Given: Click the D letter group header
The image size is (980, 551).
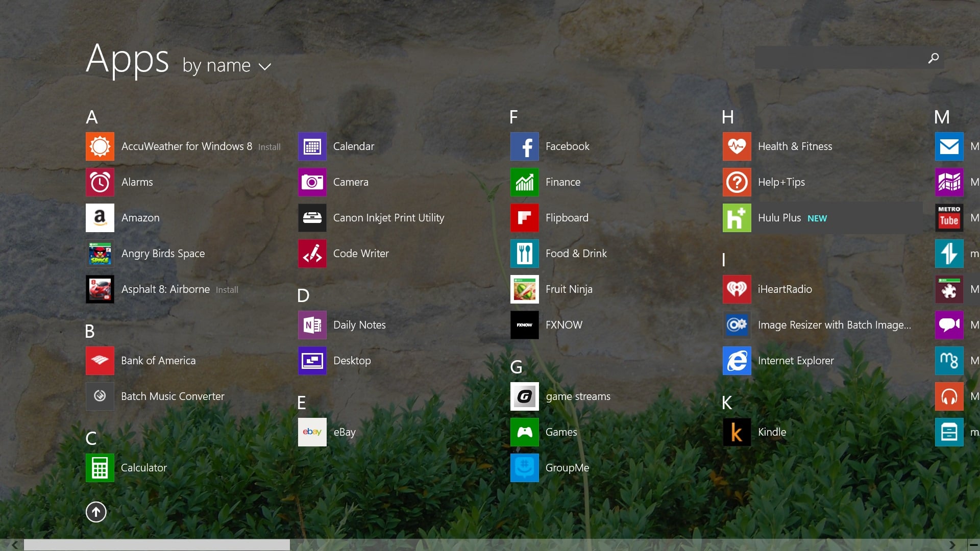Looking at the screenshot, I should [x=303, y=296].
